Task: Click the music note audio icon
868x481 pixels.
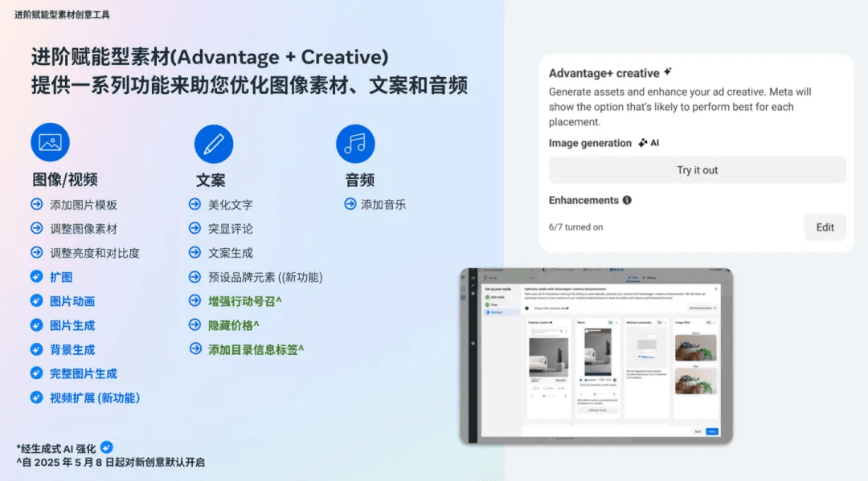Action: (355, 145)
